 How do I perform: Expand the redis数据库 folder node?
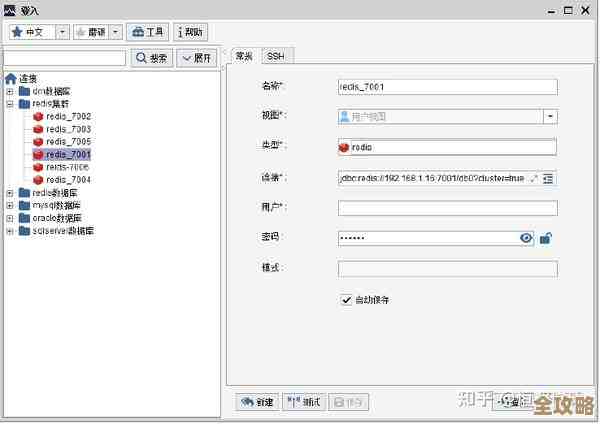[x=10, y=193]
